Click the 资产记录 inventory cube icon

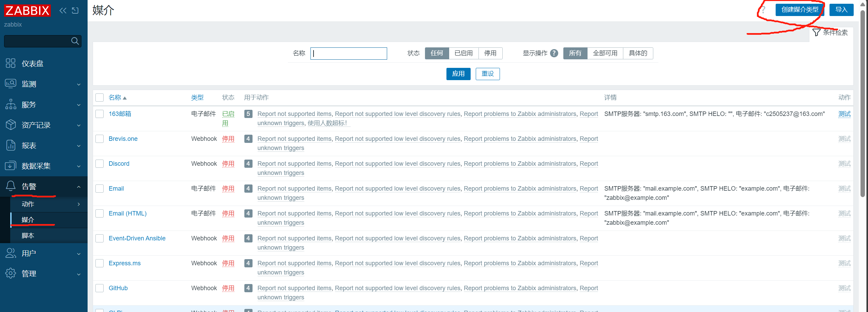point(11,125)
